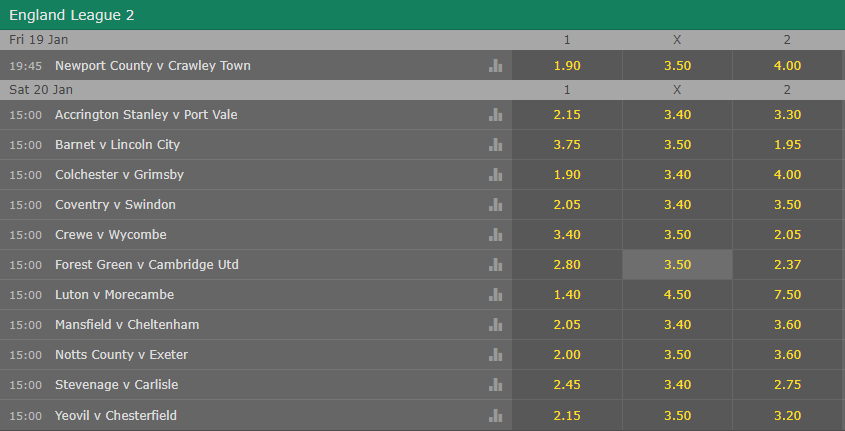
Task: Open the Notts County v Exeter match
Action: pos(121,355)
